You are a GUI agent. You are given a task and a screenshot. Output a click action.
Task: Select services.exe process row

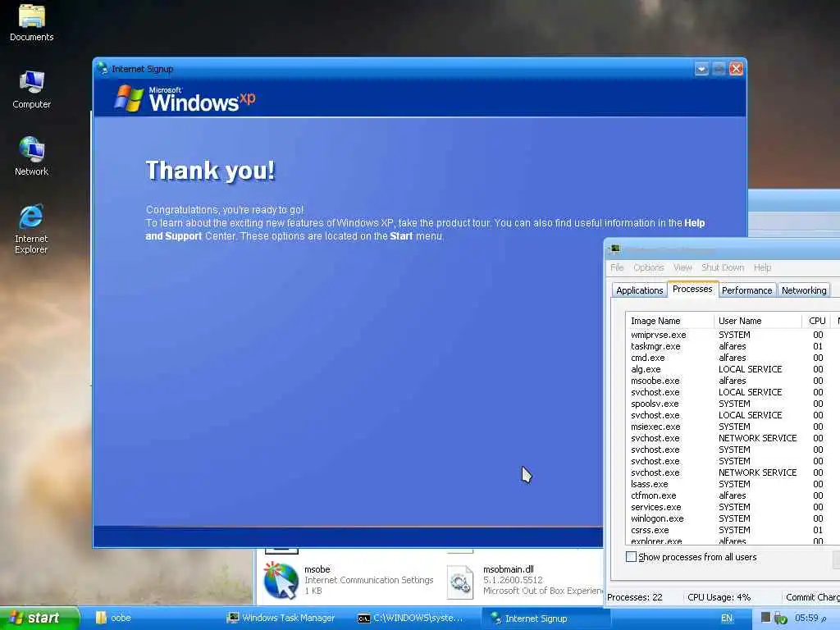click(x=733, y=507)
